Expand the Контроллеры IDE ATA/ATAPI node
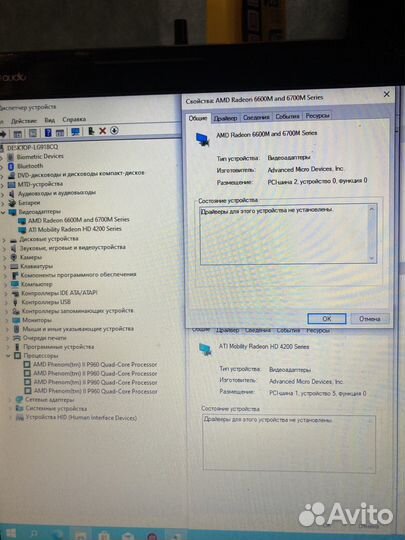 pyautogui.click(x=6, y=294)
